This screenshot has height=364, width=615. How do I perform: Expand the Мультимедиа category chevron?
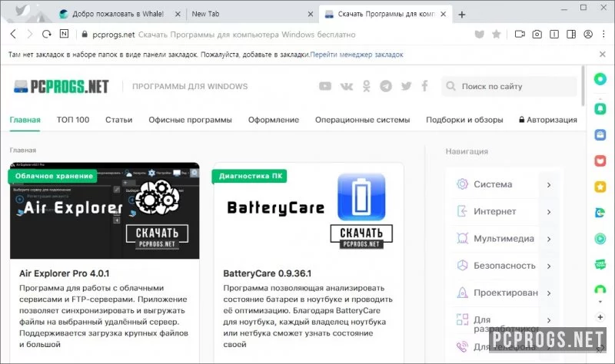pyautogui.click(x=549, y=239)
